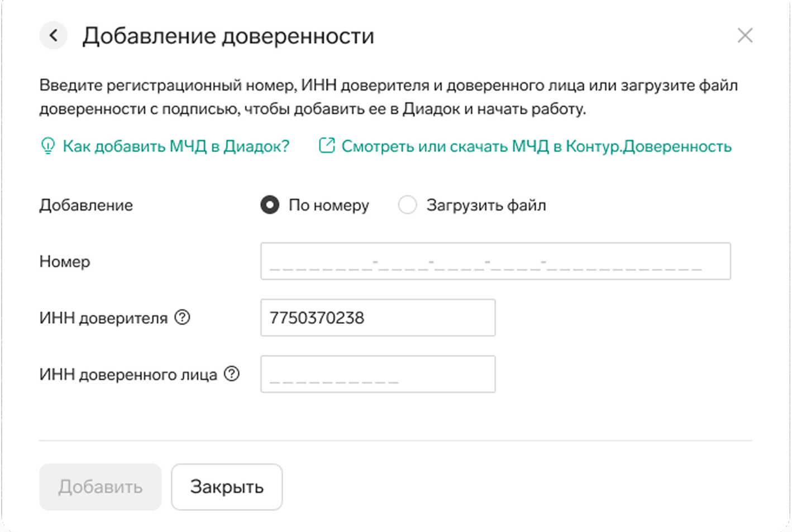The height and width of the screenshot is (532, 792).
Task: Click the 'Добавление' row label
Action: [86, 205]
